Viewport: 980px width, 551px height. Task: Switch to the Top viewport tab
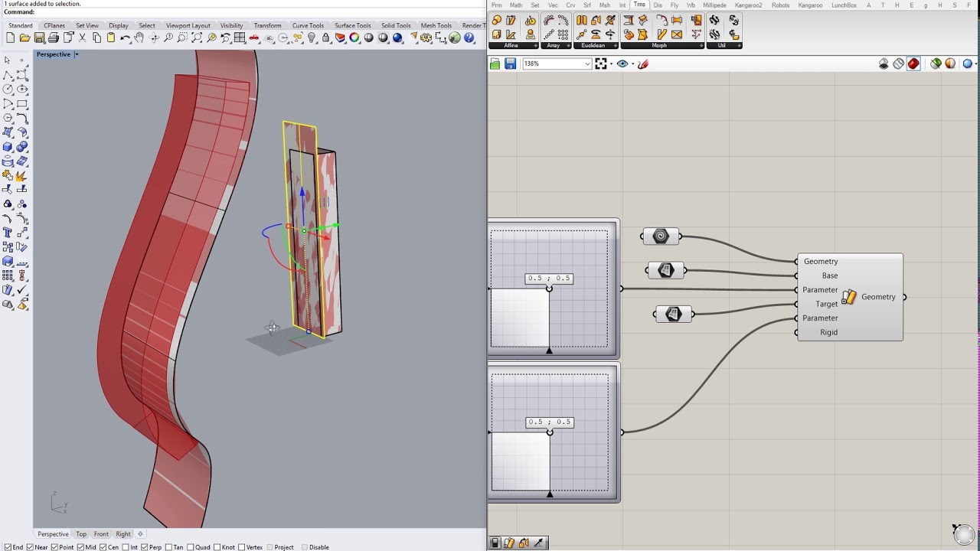81,534
